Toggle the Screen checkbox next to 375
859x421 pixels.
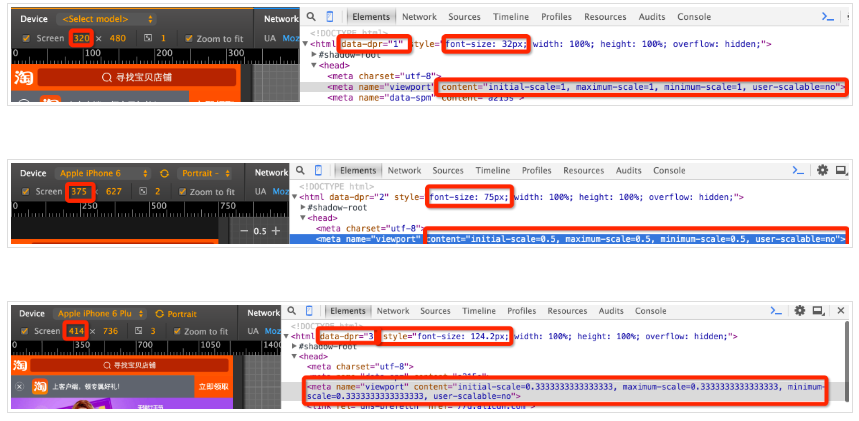click(25, 191)
